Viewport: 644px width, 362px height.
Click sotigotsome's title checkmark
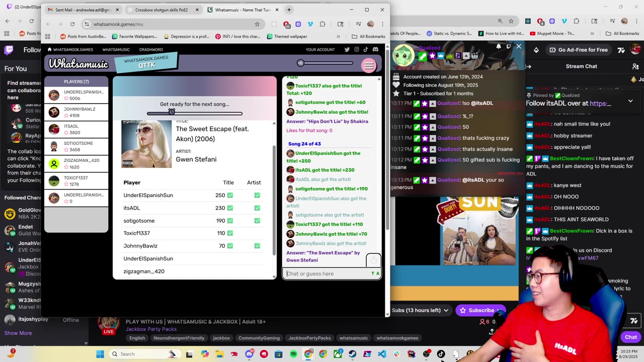[x=230, y=221]
